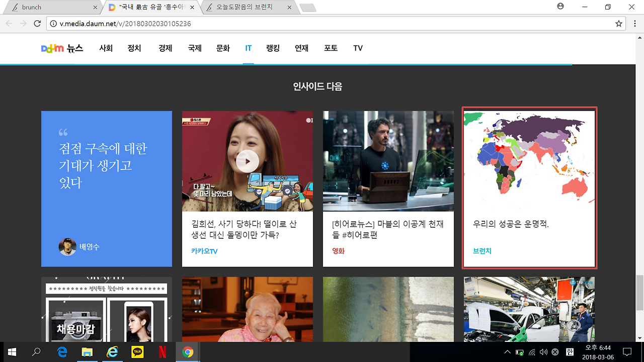Viewport: 644px width, 362px height.
Task: Show hidden system tray icons
Action: coord(507,352)
